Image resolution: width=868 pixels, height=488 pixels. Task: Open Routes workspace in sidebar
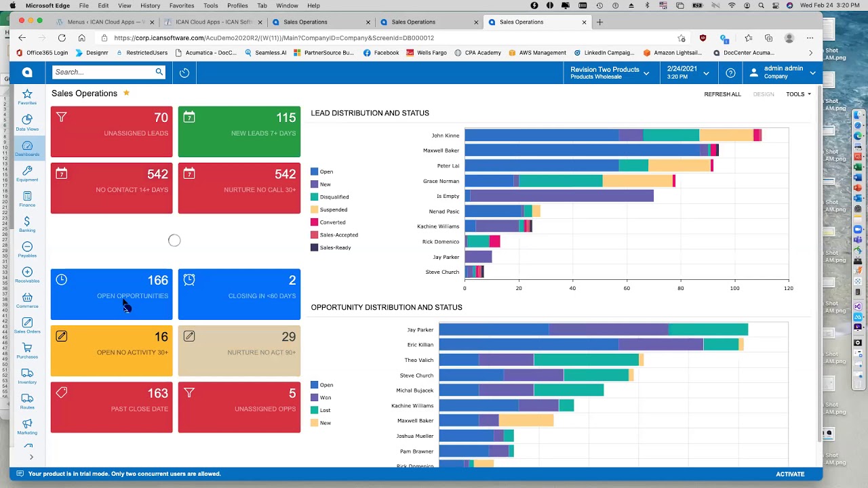click(x=27, y=401)
